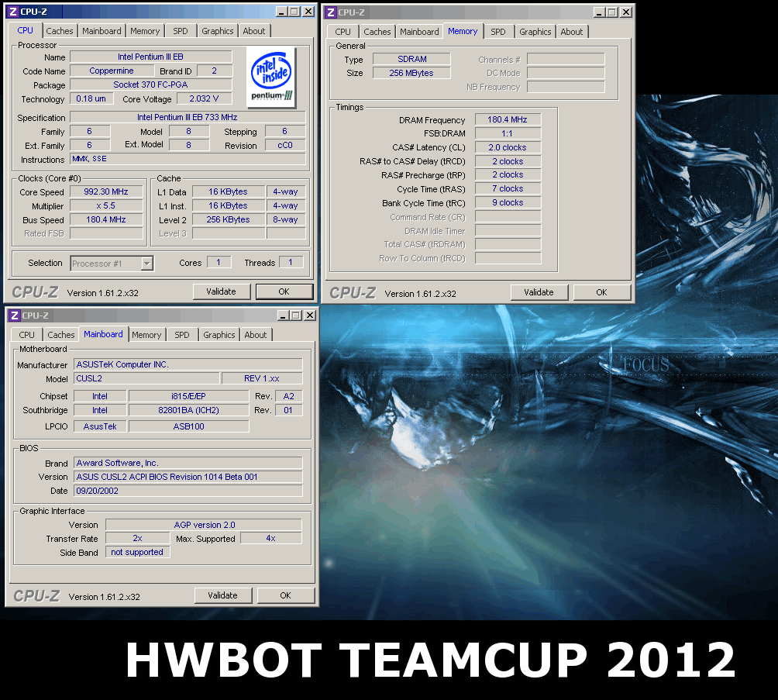Click the FSB:DRAM ratio 1:1 value
Screen dimensions: 778x700
508,133
